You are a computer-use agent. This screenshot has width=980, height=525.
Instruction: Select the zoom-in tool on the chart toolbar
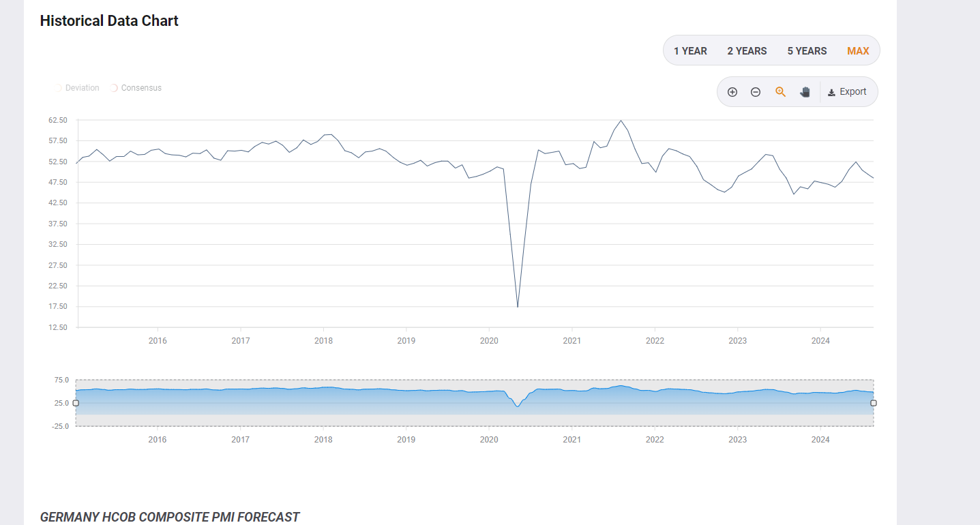(732, 91)
